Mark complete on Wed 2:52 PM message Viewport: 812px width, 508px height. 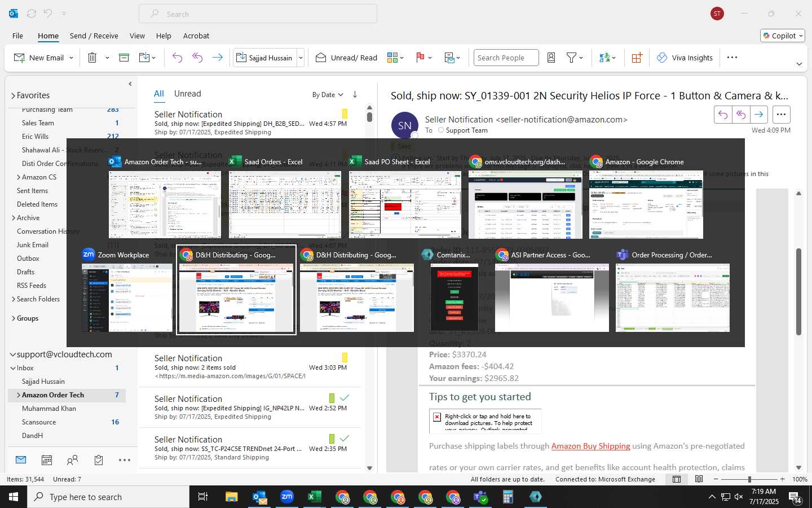(345, 398)
